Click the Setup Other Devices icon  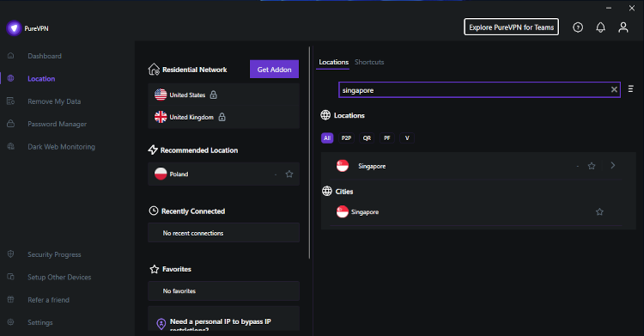[10, 277]
